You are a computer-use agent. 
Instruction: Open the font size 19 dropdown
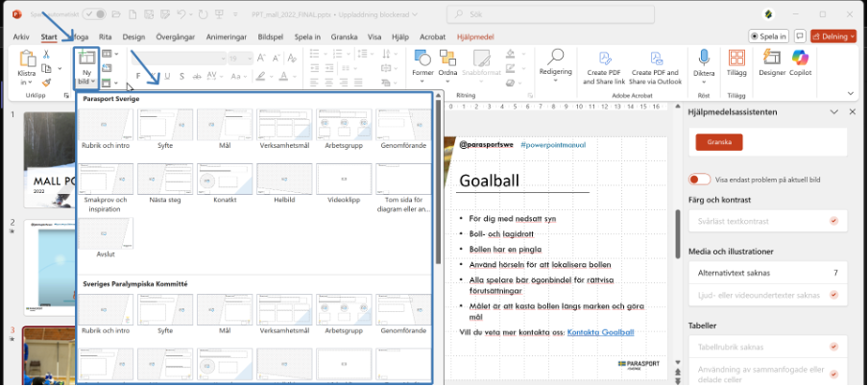point(250,59)
